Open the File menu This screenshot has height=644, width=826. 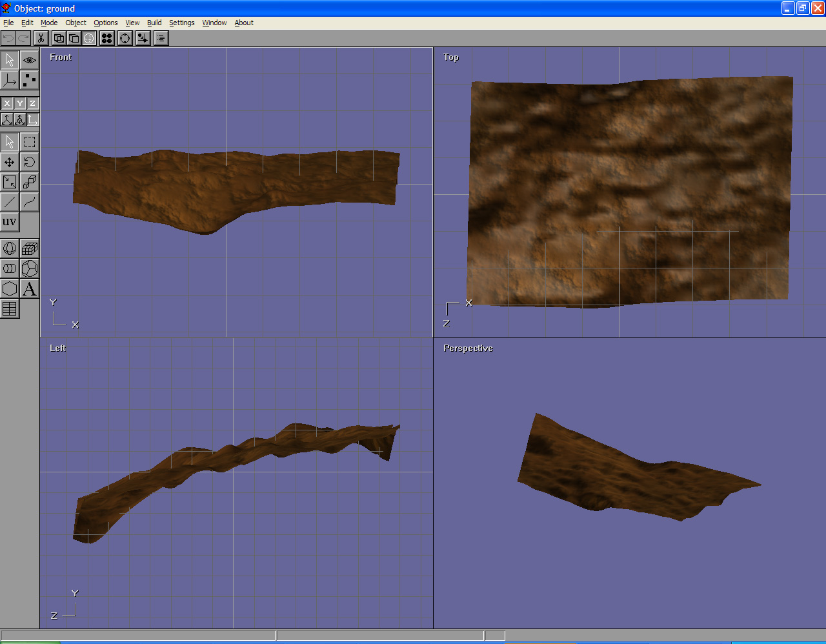click(x=8, y=23)
